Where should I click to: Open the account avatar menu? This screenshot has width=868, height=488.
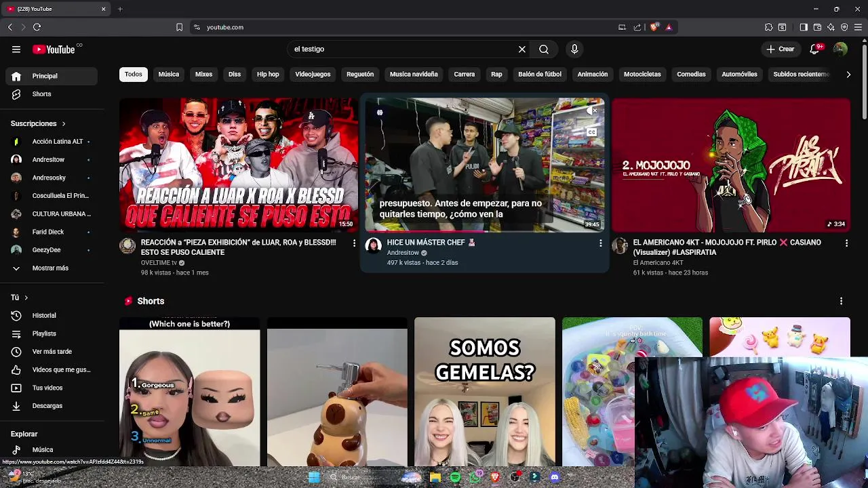pyautogui.click(x=840, y=49)
